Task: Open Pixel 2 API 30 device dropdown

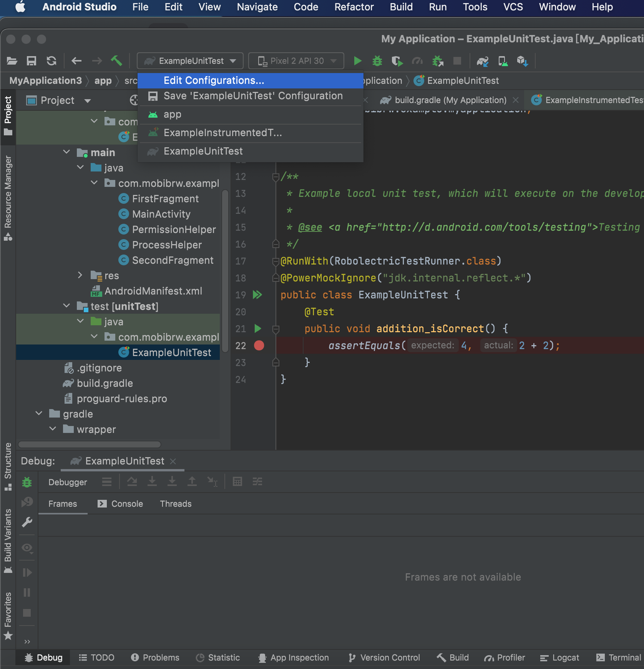Action: pos(296,61)
